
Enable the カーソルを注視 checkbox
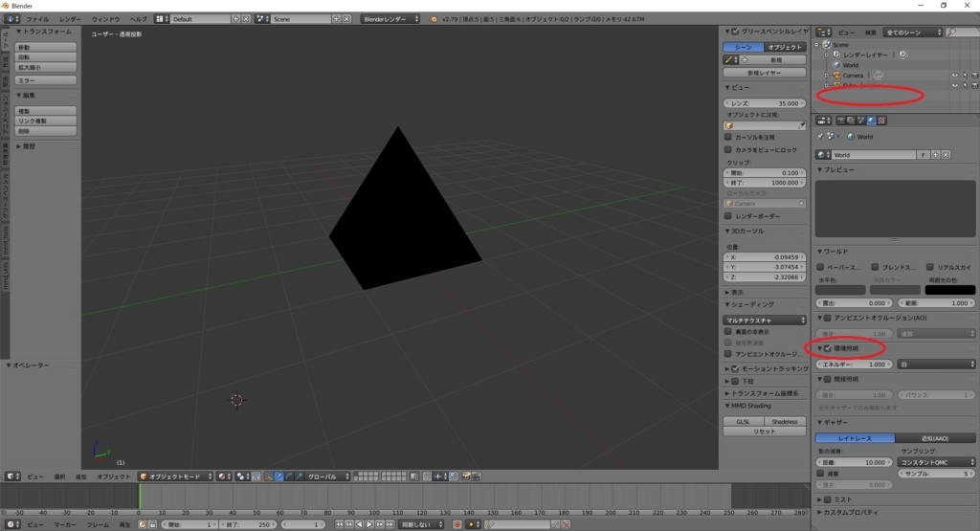728,137
